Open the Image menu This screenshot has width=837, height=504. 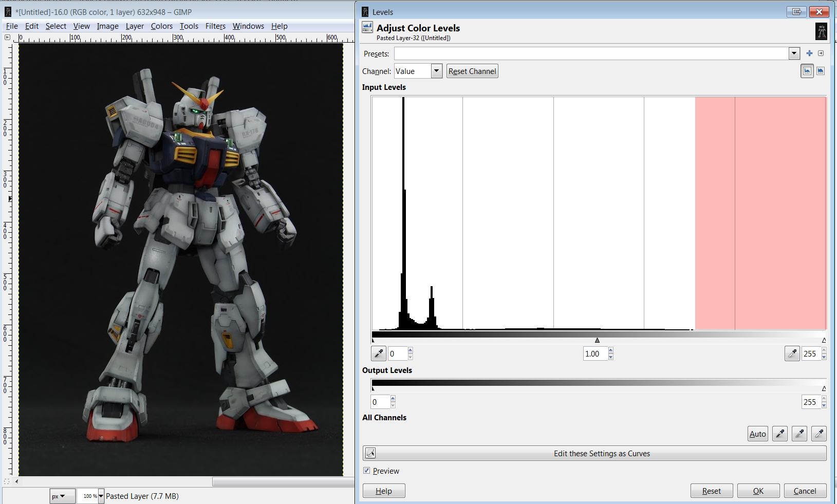pyautogui.click(x=107, y=26)
